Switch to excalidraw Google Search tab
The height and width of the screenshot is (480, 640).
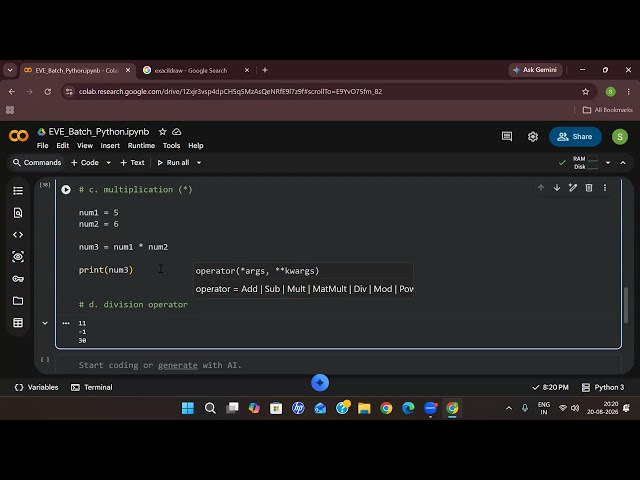(x=196, y=70)
